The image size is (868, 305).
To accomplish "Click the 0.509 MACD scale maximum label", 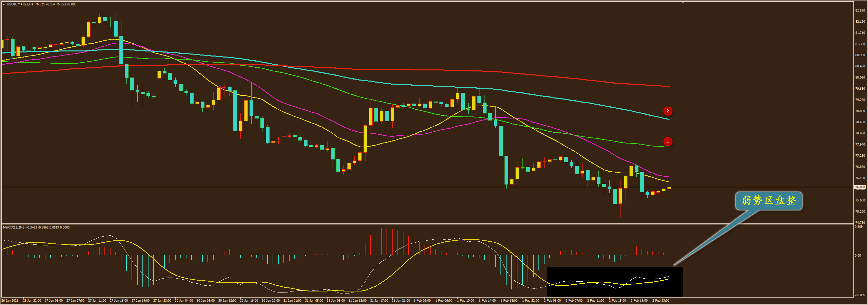I will [859, 227].
